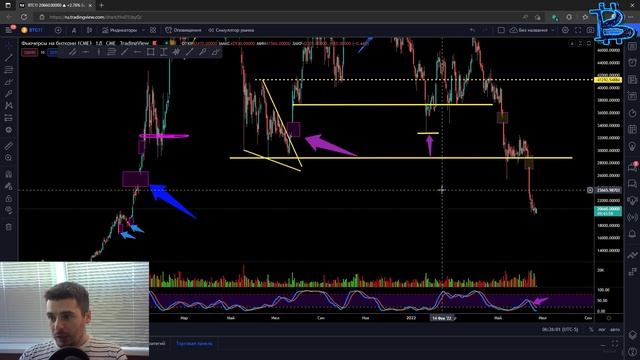Toggle лог logarithmic scale
This screenshot has height=360, width=640.
[x=602, y=329]
